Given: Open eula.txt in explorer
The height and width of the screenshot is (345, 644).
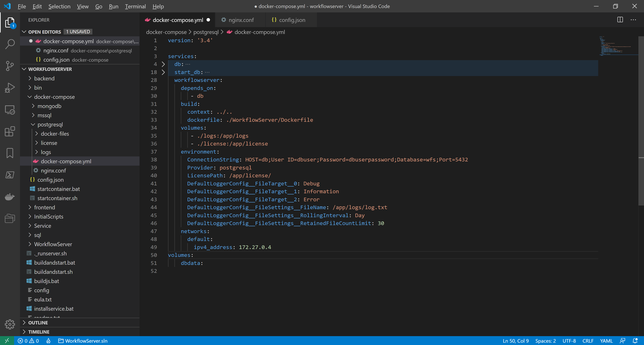Looking at the screenshot, I should click(43, 300).
